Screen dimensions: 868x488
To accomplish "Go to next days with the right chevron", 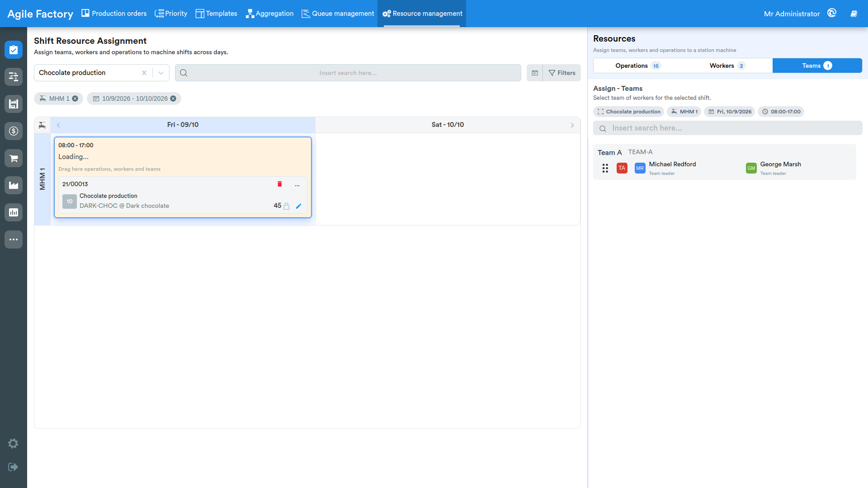I will [572, 125].
